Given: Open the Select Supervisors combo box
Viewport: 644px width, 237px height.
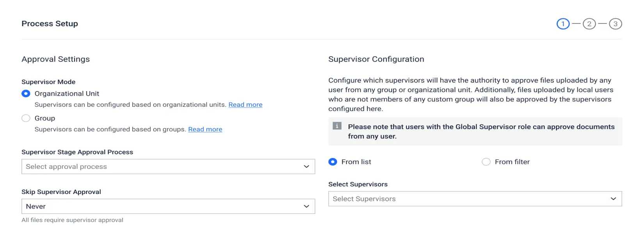Looking at the screenshot, I should (468, 199).
